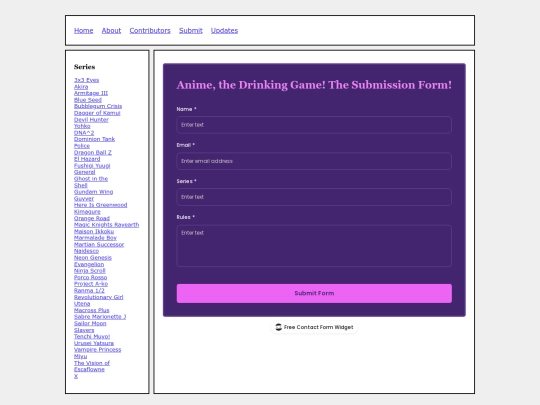Select the Gundam Wing link

[94, 192]
